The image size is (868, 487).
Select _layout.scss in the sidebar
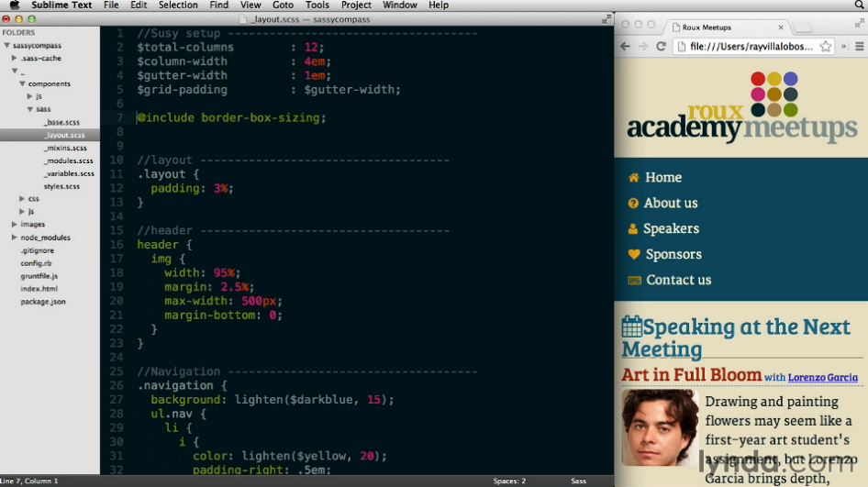click(x=65, y=135)
